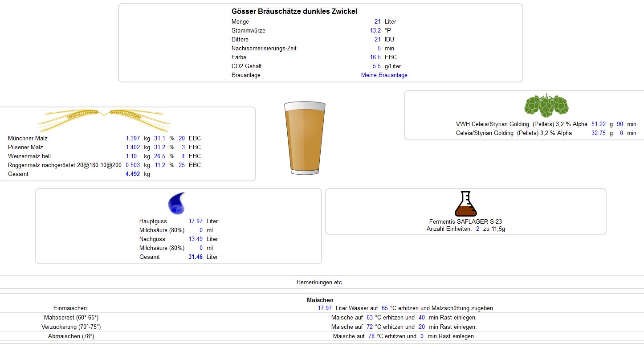Viewport: 644px width, 348px height.
Task: Open the Bemerkungen etc. section
Action: (x=320, y=282)
